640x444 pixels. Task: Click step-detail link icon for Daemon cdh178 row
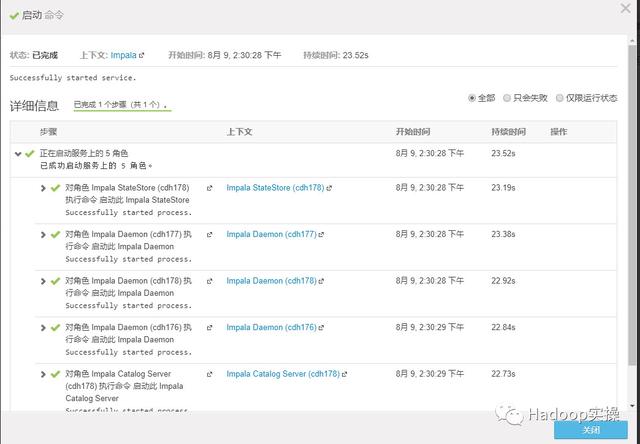point(209,281)
